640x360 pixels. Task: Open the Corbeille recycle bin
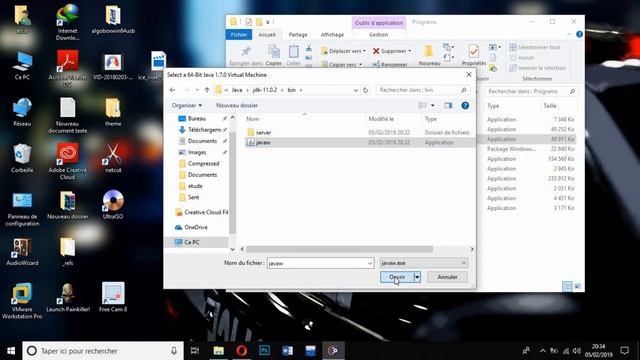[x=22, y=158]
